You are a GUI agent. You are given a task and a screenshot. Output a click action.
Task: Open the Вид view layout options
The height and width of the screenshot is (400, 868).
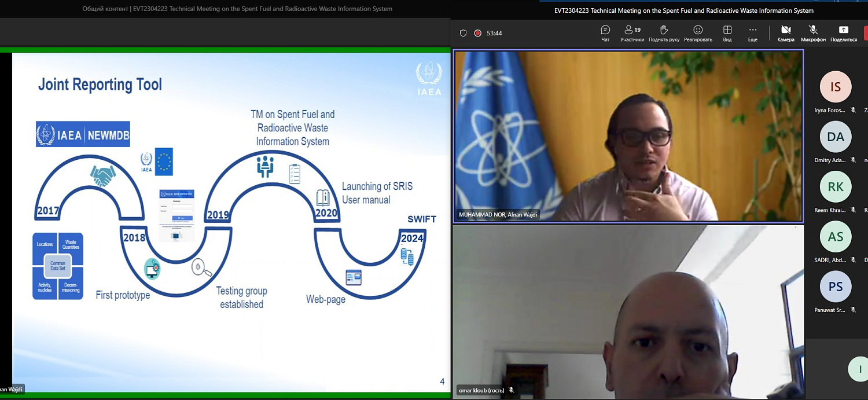(727, 33)
